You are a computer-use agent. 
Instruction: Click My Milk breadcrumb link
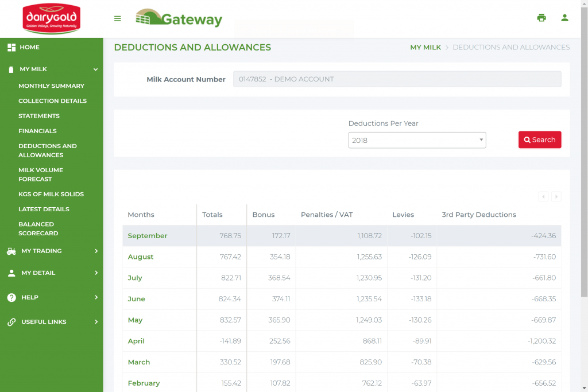(425, 47)
